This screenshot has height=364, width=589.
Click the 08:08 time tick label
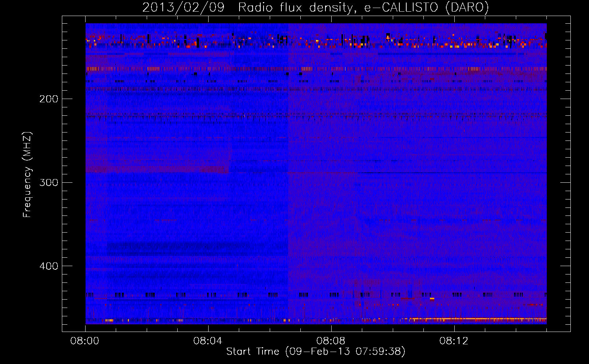tap(331, 341)
